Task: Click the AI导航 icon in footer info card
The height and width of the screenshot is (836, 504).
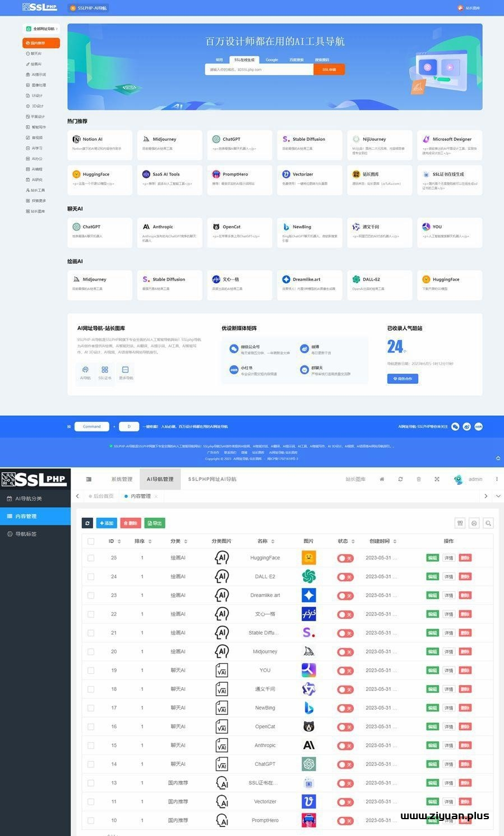Action: 85,370
